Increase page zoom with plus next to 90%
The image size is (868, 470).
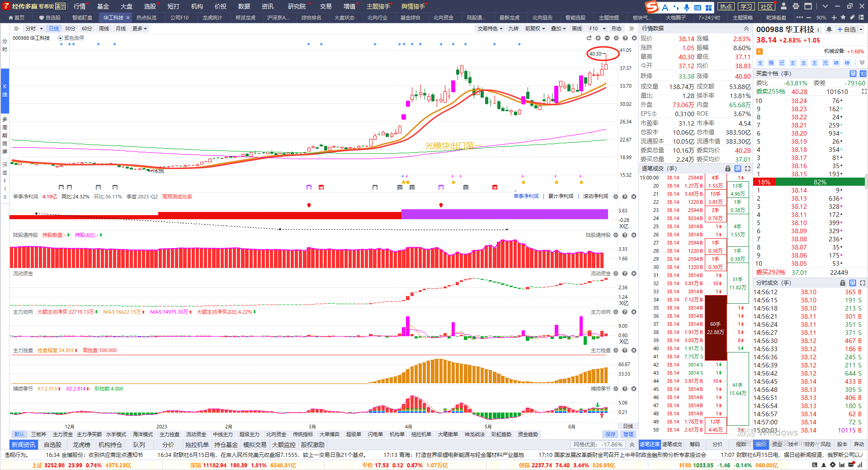point(834,18)
